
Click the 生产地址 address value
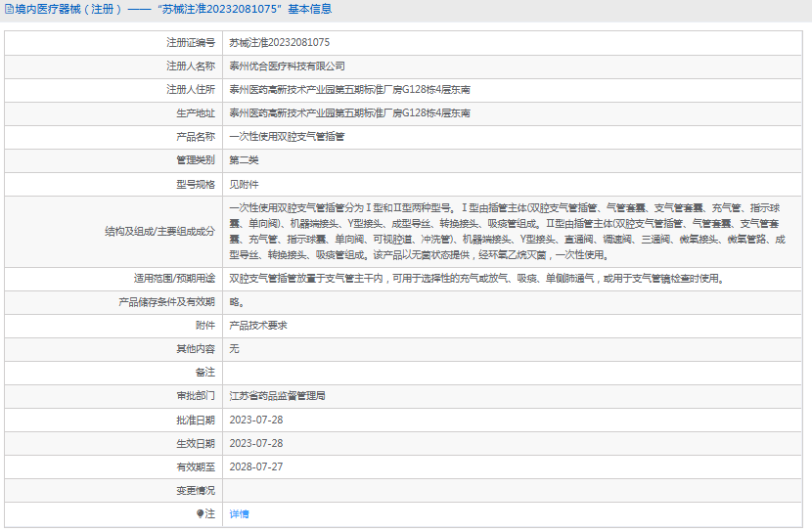click(x=349, y=113)
